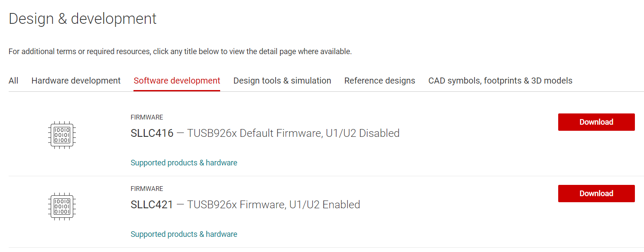Open the Hardware development tab
This screenshot has height=252, width=644.
tap(76, 81)
